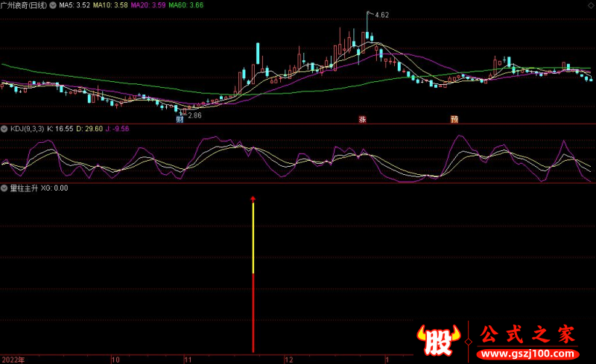This screenshot has height=364, width=596.
Task: Select the MA5 moving average label
Action: (74, 4)
